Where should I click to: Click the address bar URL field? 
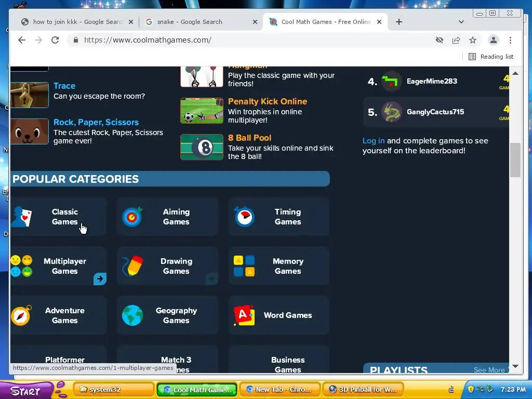point(251,40)
